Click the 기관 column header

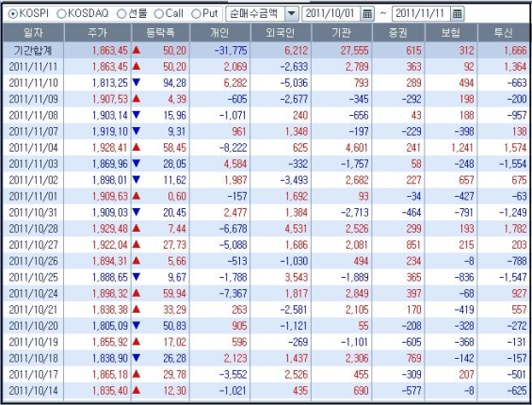click(341, 33)
